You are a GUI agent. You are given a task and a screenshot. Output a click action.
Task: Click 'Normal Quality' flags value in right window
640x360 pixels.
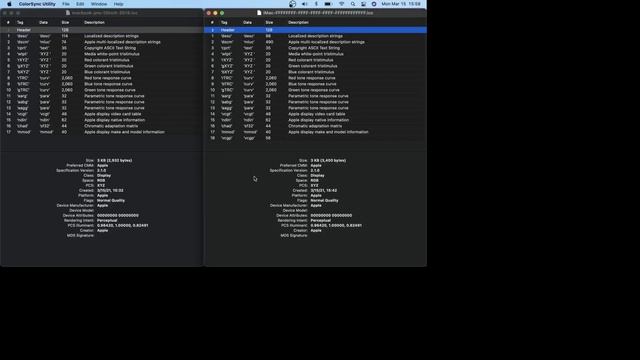pos(324,200)
